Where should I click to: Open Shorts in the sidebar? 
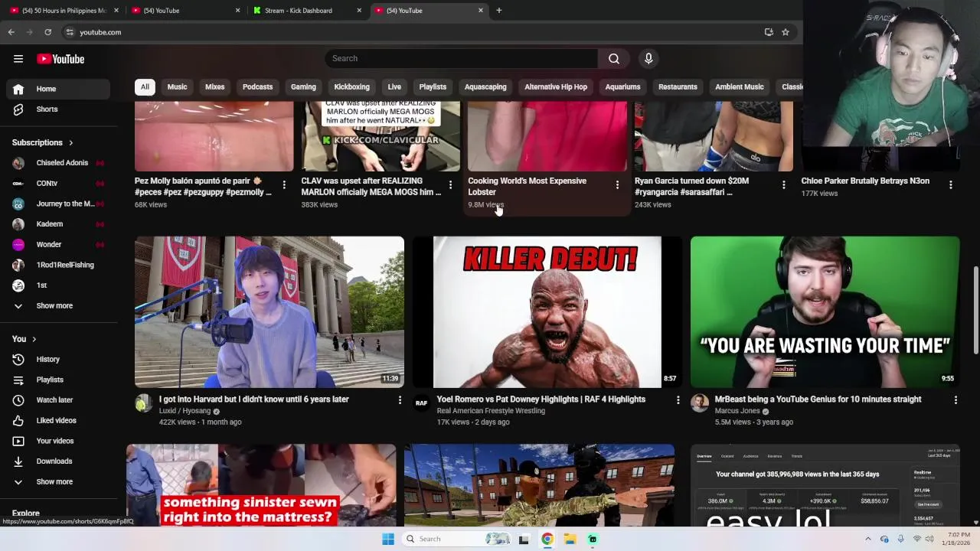click(58, 109)
